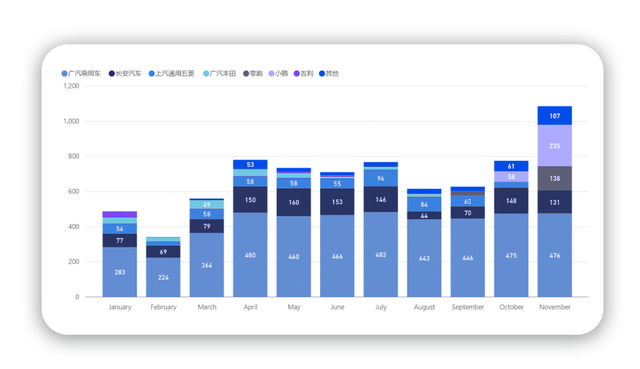Click the November gray segment labeled 138

click(555, 178)
